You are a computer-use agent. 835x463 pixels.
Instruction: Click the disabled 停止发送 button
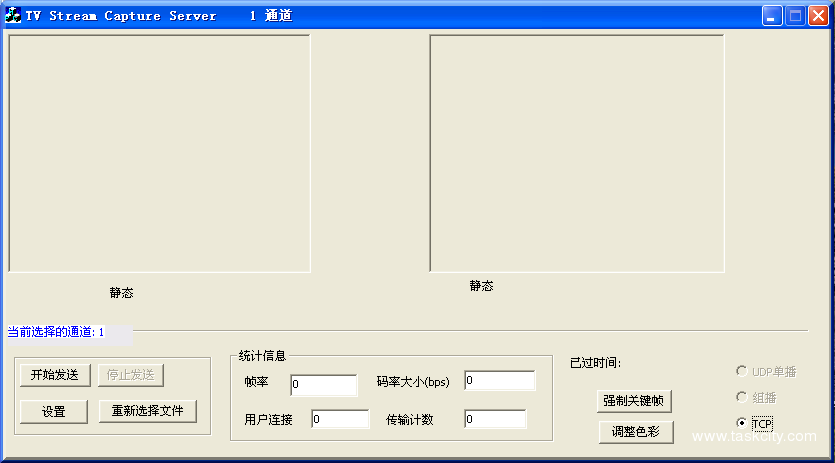coord(130,375)
